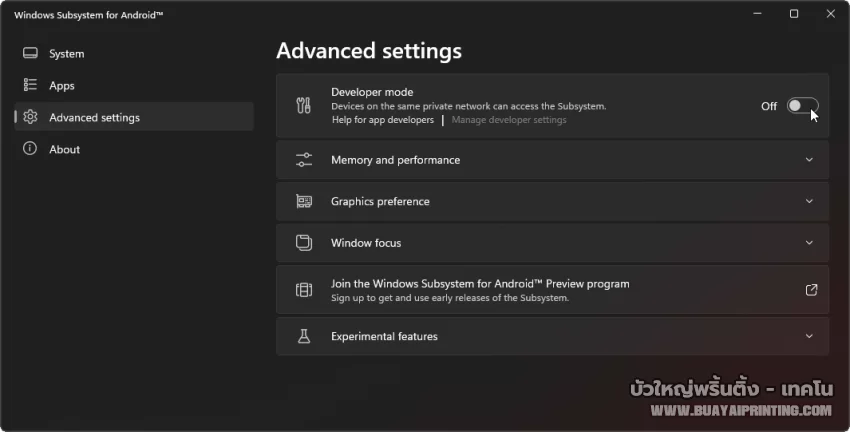Click the Advanced settings gear icon
Viewport: 850px width, 432px height.
[x=30, y=118]
